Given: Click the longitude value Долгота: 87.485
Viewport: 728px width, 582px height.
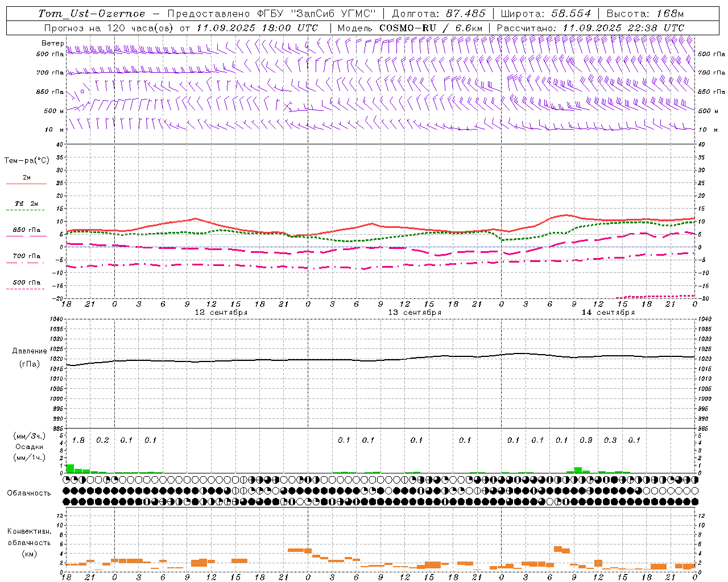Looking at the screenshot, I should click(439, 14).
